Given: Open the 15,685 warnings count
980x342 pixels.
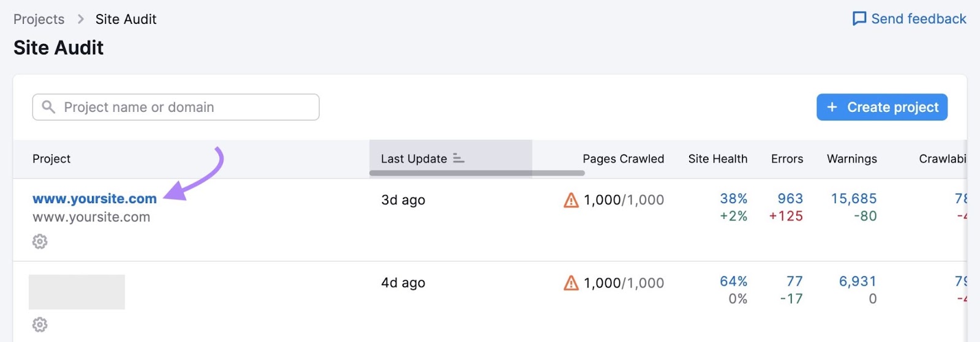Looking at the screenshot, I should [853, 199].
